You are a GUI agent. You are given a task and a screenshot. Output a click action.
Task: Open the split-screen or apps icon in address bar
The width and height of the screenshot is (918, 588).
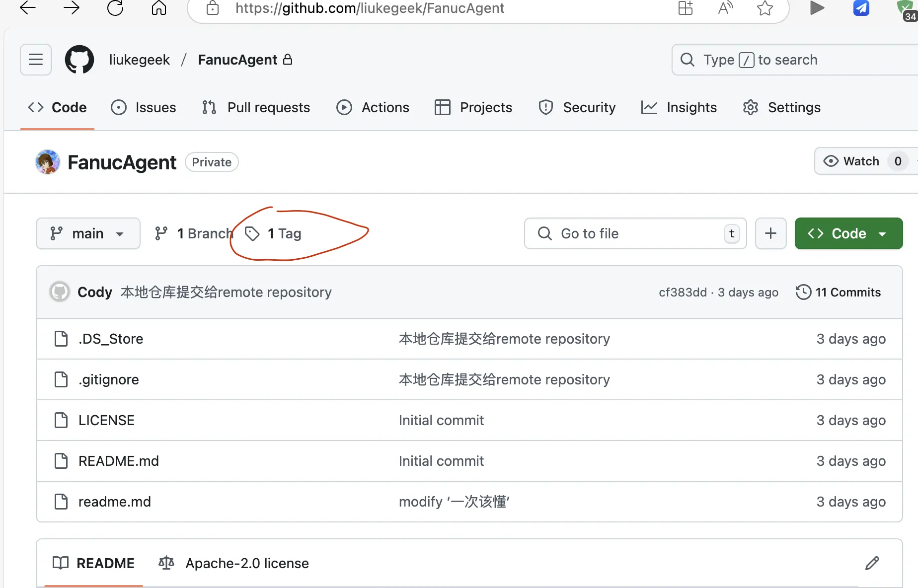click(x=686, y=7)
